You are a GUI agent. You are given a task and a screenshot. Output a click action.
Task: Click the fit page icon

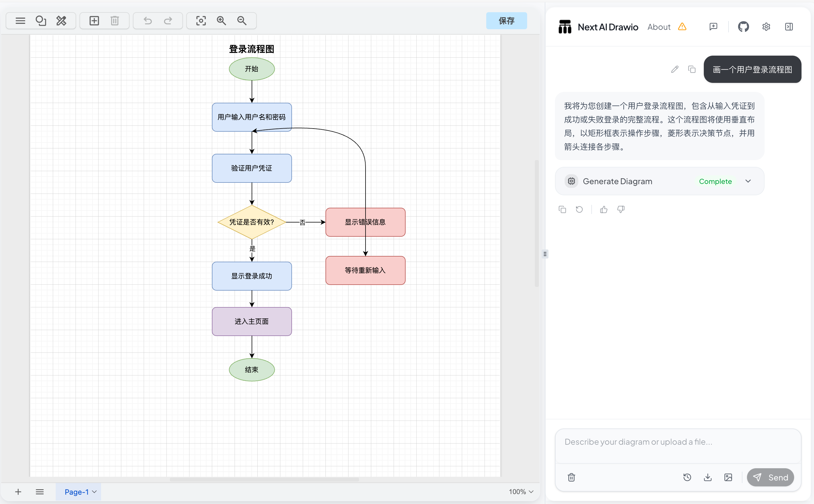[x=201, y=21]
